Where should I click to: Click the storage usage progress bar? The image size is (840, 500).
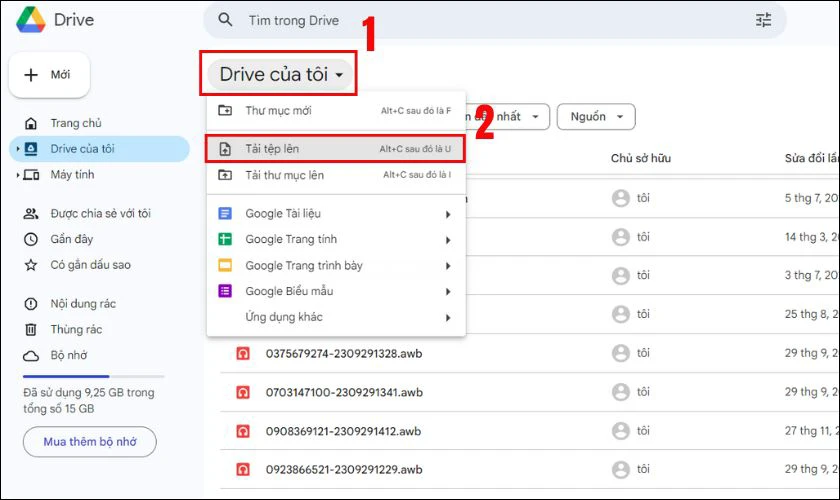[94, 376]
